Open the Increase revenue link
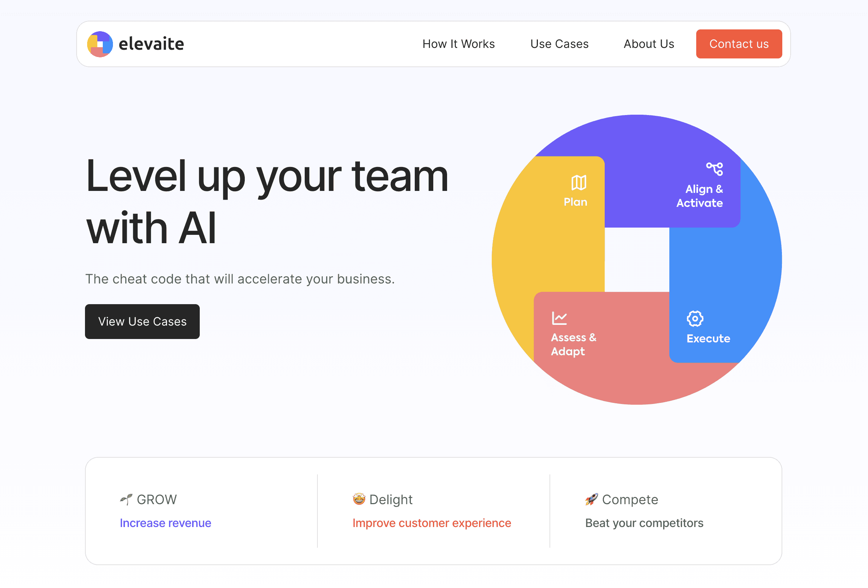The width and height of the screenshot is (868, 588). pos(166,523)
